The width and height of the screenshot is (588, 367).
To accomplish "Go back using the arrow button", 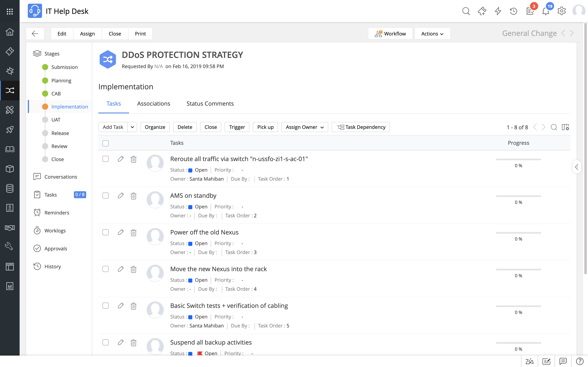I will click(35, 33).
